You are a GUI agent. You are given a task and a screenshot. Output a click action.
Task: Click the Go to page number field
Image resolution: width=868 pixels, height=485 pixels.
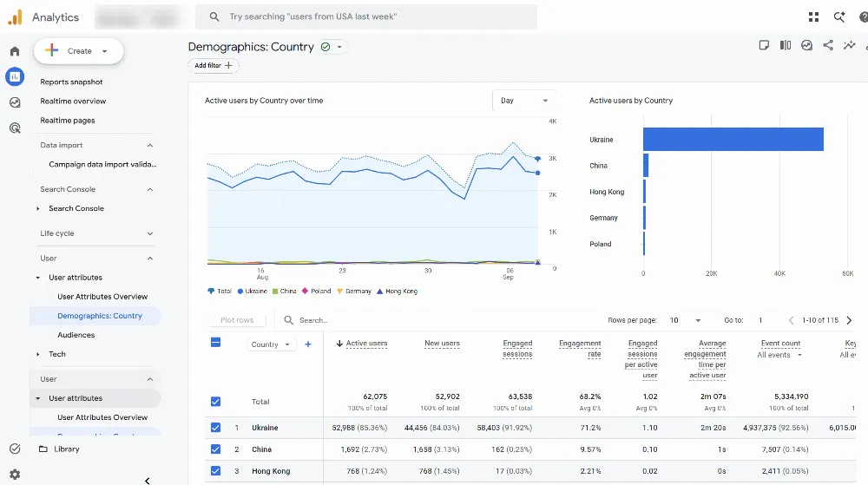coord(760,320)
